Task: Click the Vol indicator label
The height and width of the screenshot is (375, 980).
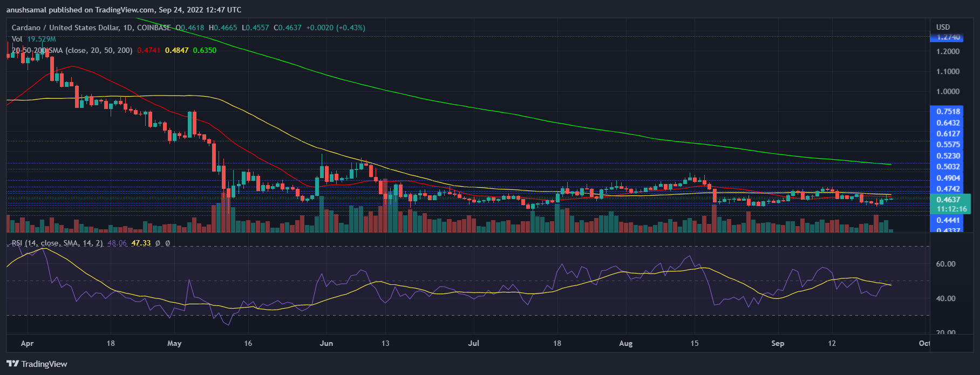Action: [17, 39]
